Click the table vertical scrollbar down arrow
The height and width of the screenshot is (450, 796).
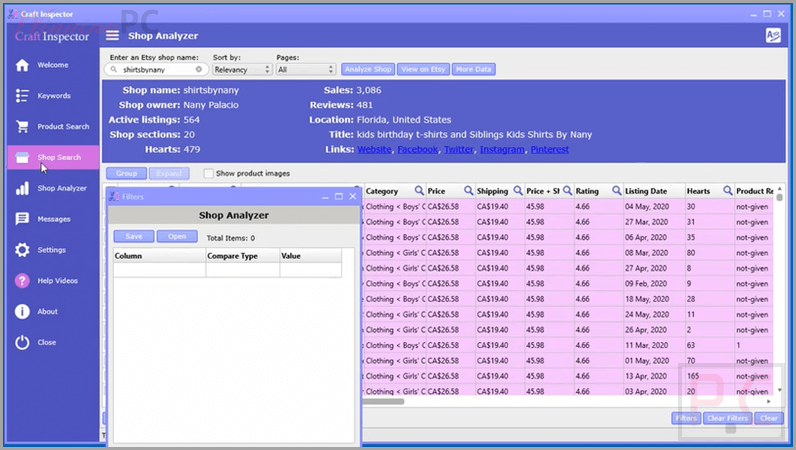pos(780,390)
